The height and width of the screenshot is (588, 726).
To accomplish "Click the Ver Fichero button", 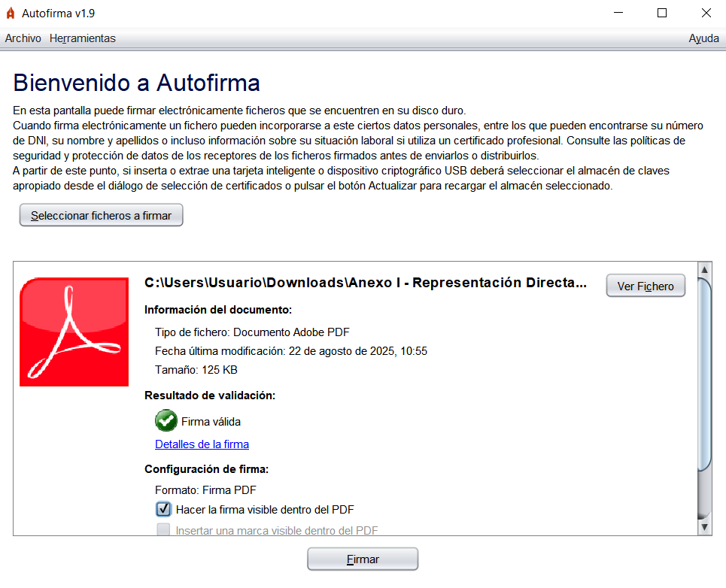I will (x=646, y=286).
